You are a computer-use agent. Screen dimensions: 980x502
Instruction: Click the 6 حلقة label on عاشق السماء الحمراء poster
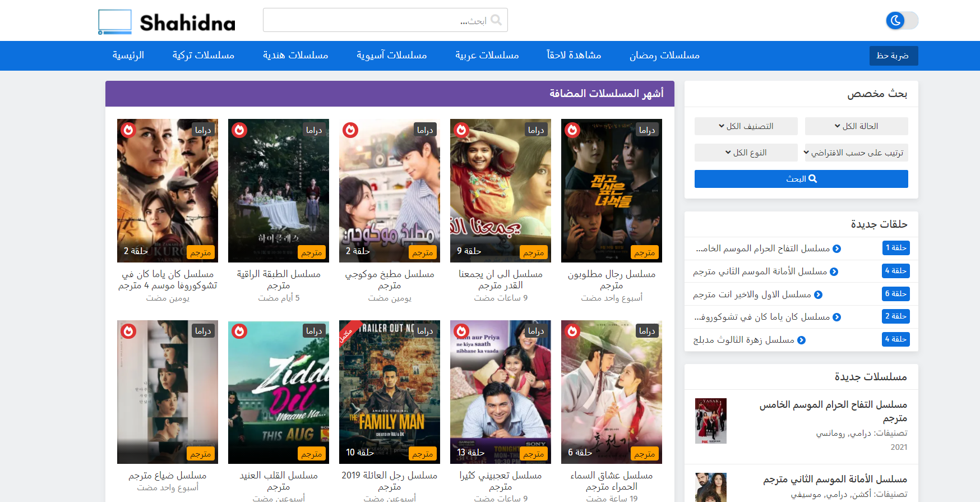pos(580,452)
